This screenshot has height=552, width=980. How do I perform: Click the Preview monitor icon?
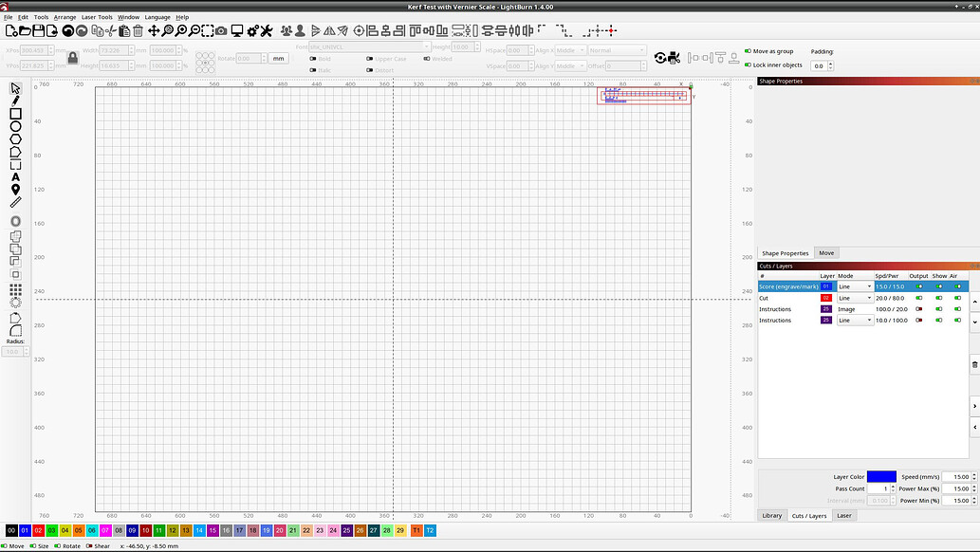[237, 31]
